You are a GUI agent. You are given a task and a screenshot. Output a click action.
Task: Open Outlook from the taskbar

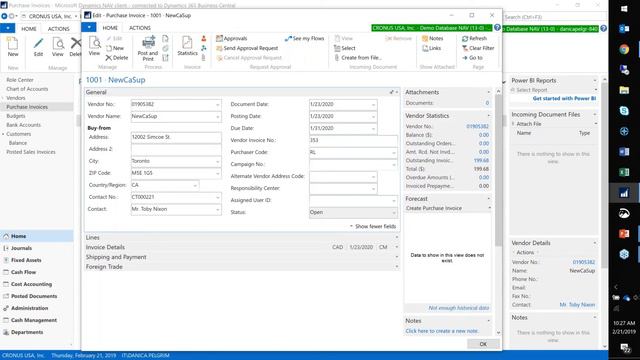(624, 29)
